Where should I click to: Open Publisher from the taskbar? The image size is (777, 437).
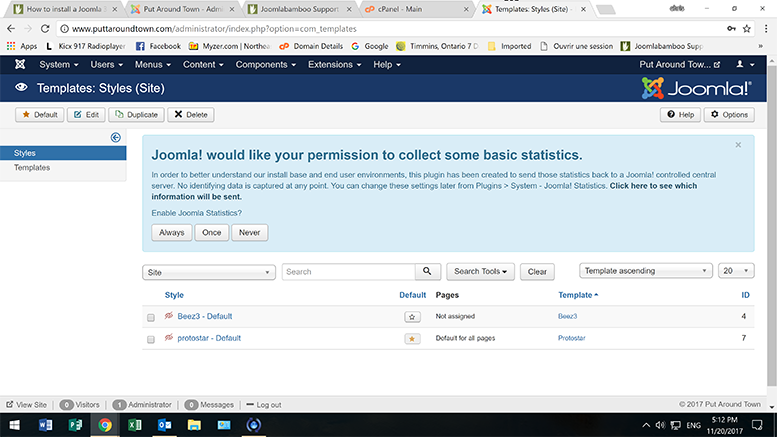(x=75, y=425)
